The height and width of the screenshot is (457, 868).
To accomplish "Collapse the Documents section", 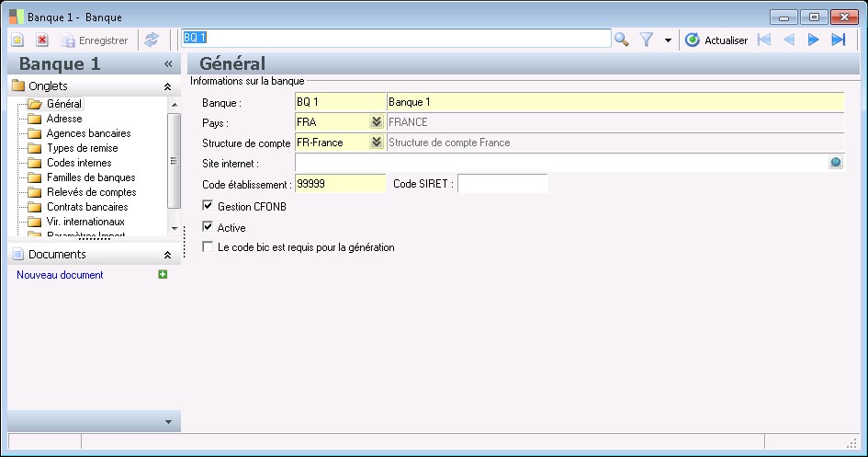I will click(x=167, y=255).
